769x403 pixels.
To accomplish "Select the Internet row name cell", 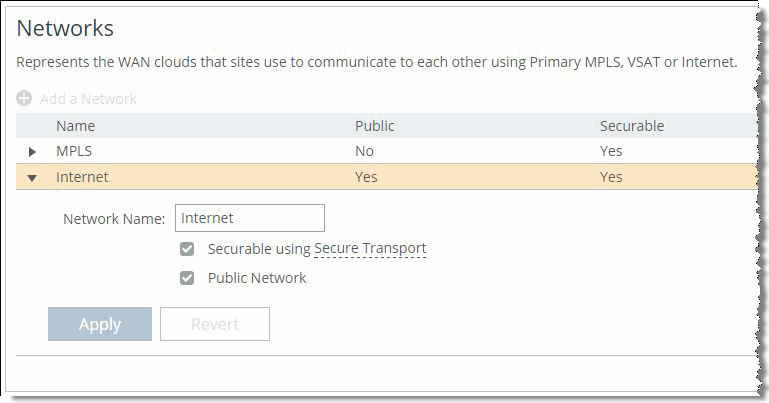I will tap(82, 177).
